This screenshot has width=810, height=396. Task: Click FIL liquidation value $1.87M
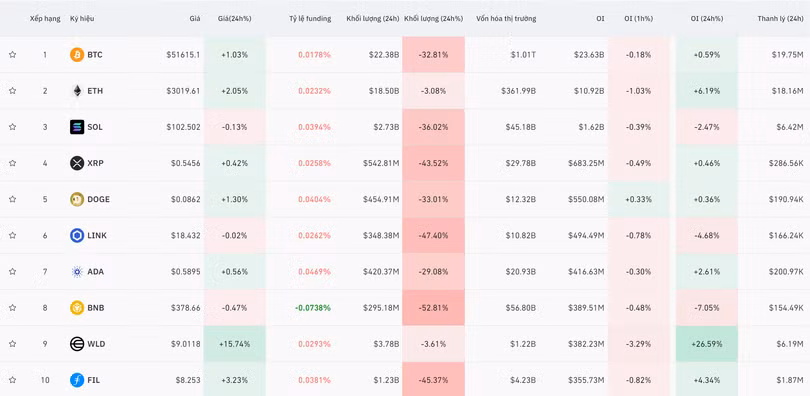[790, 380]
